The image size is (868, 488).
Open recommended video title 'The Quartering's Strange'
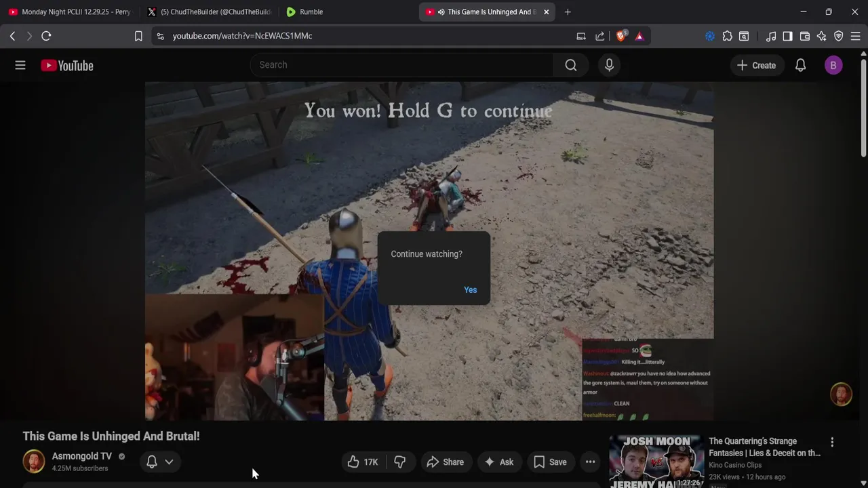764,447
